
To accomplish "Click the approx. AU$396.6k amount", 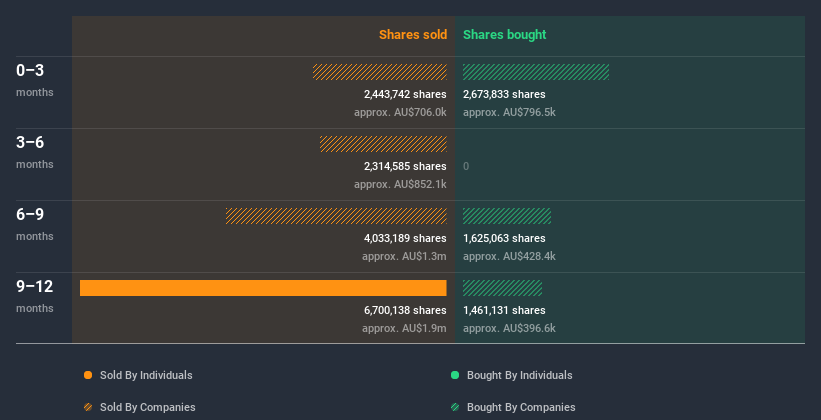I will click(509, 328).
